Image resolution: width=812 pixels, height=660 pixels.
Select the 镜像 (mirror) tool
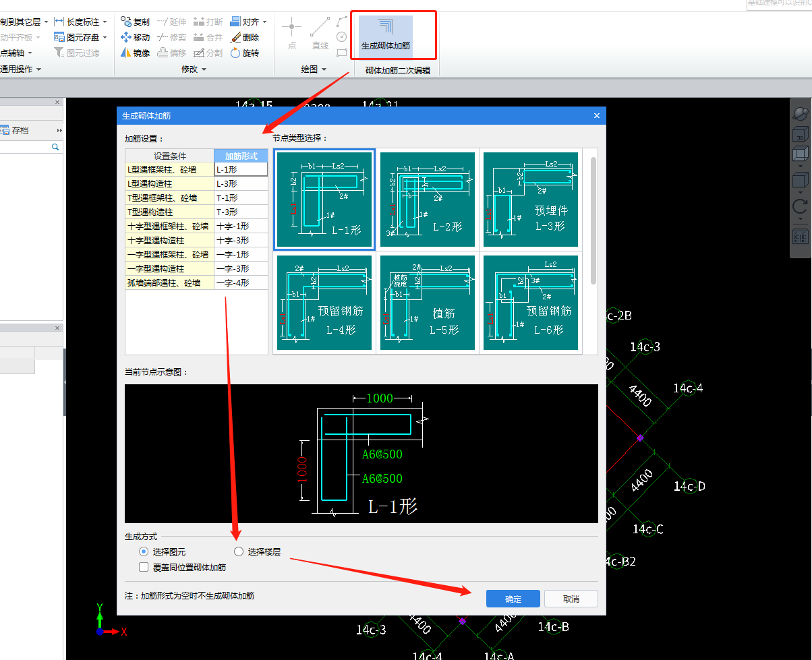pyautogui.click(x=135, y=53)
